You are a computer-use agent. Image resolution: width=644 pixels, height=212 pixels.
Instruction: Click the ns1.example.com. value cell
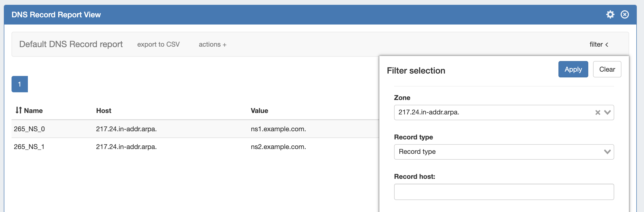point(278,129)
